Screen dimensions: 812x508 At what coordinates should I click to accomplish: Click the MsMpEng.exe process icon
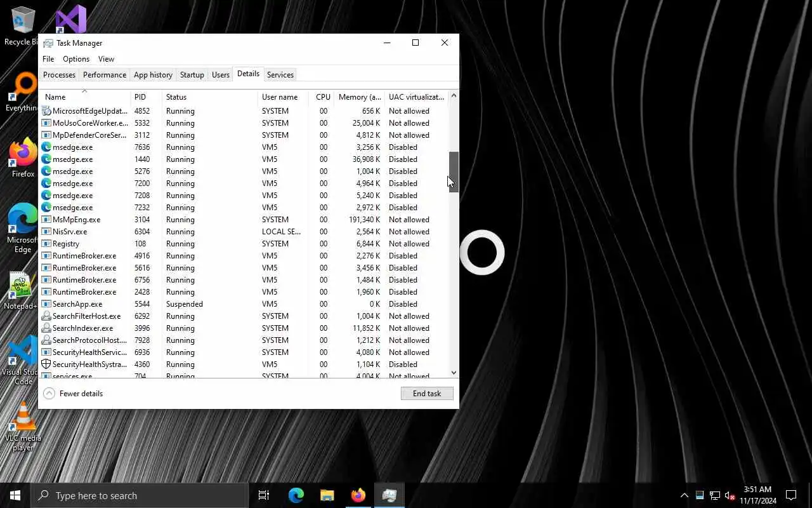pyautogui.click(x=46, y=219)
